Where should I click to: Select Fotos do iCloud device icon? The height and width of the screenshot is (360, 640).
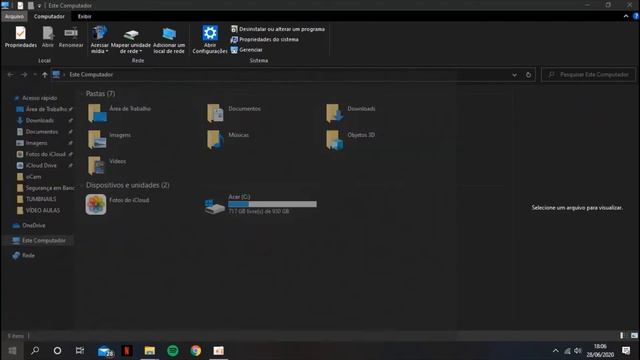[x=96, y=204]
